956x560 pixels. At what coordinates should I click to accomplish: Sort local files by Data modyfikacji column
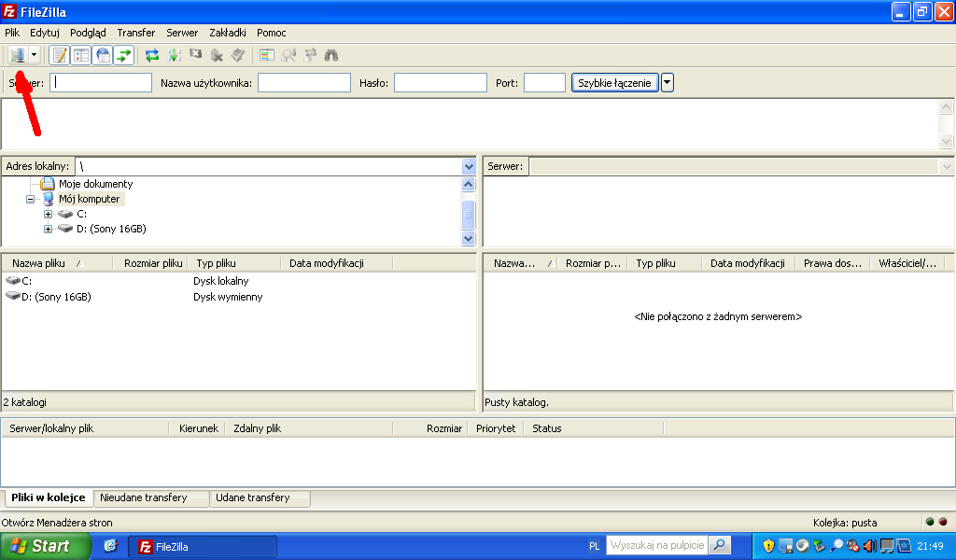pos(337,263)
